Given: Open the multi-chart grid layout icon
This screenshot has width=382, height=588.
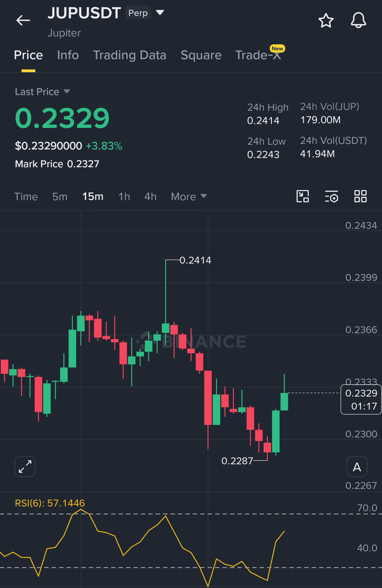Looking at the screenshot, I should click(361, 196).
